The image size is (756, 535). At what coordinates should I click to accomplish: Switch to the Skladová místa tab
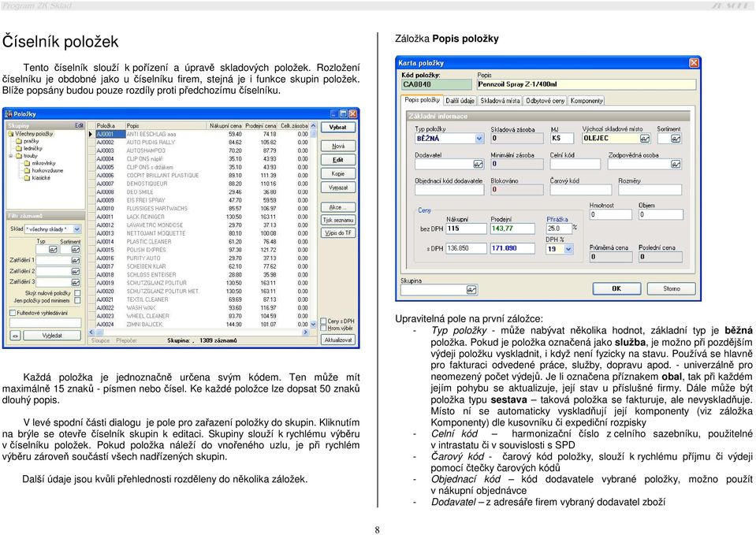point(500,101)
